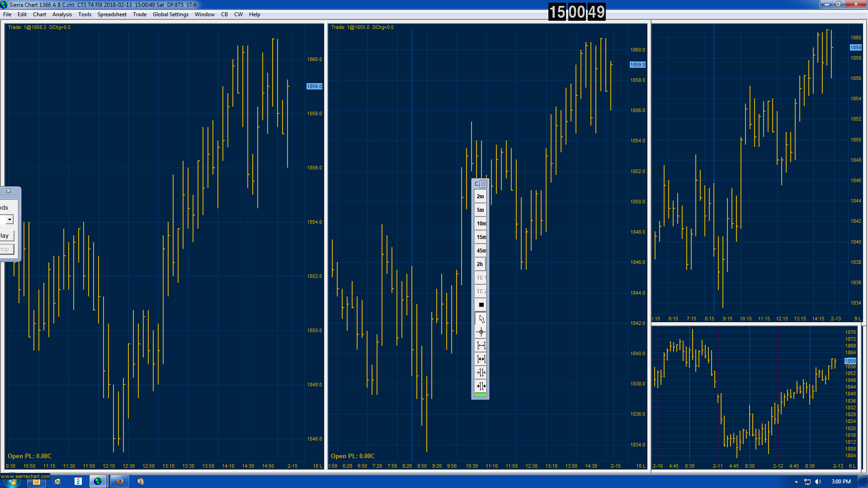This screenshot has height=488, width=868.
Task: Expand the system tray hidden icons arrow
Action: click(796, 482)
